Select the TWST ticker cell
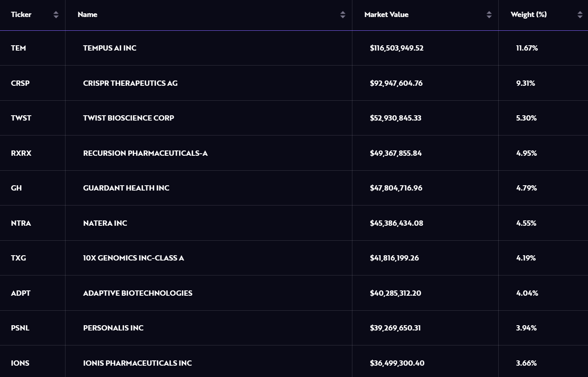 tap(21, 118)
